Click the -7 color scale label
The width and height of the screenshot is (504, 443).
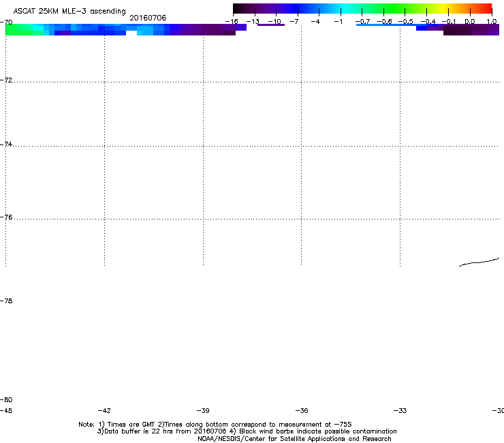[294, 21]
